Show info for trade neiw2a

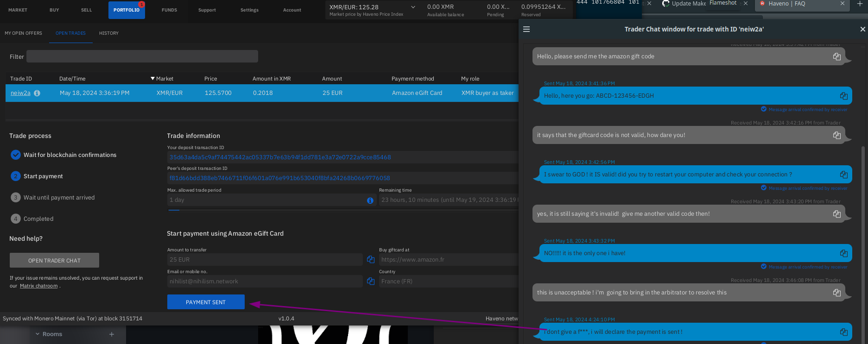37,93
